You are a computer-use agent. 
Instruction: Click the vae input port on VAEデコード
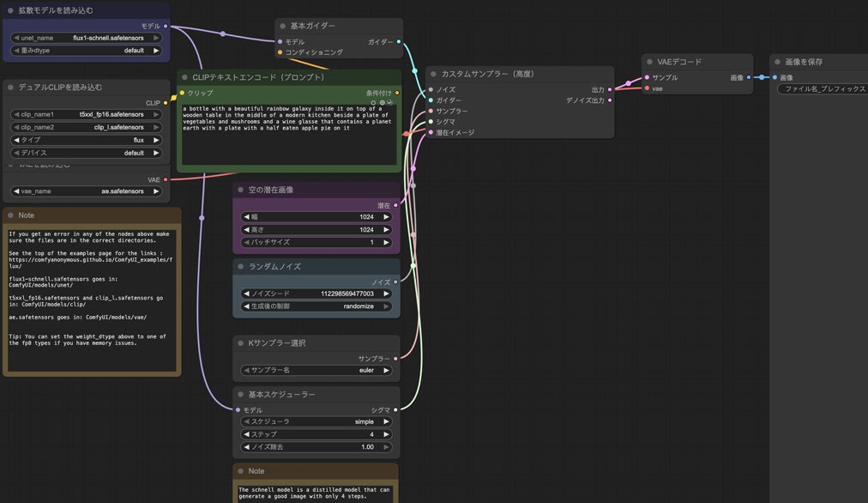pyautogui.click(x=647, y=88)
